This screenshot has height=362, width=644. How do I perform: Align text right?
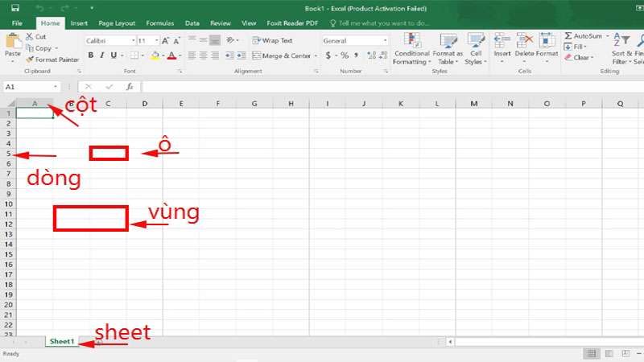215,56
